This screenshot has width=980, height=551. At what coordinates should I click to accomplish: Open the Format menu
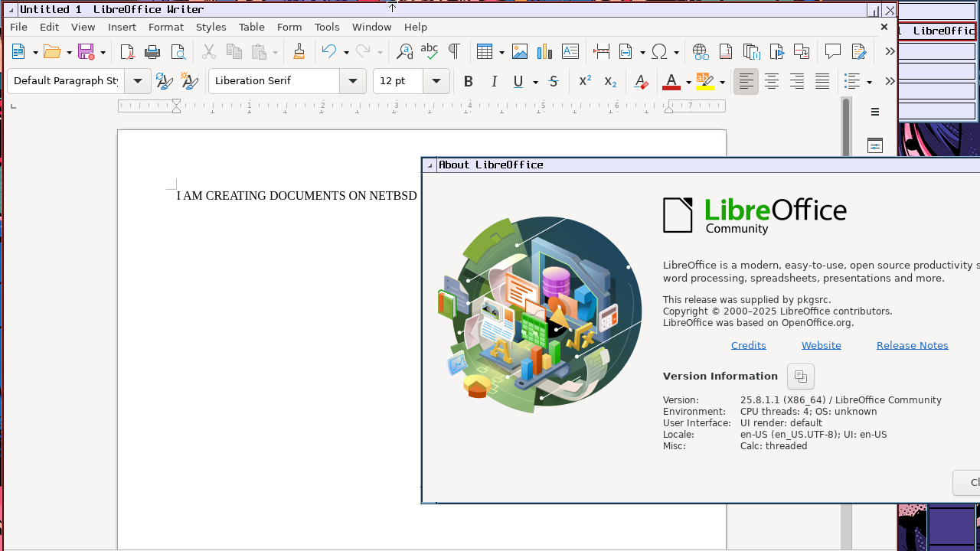tap(165, 27)
